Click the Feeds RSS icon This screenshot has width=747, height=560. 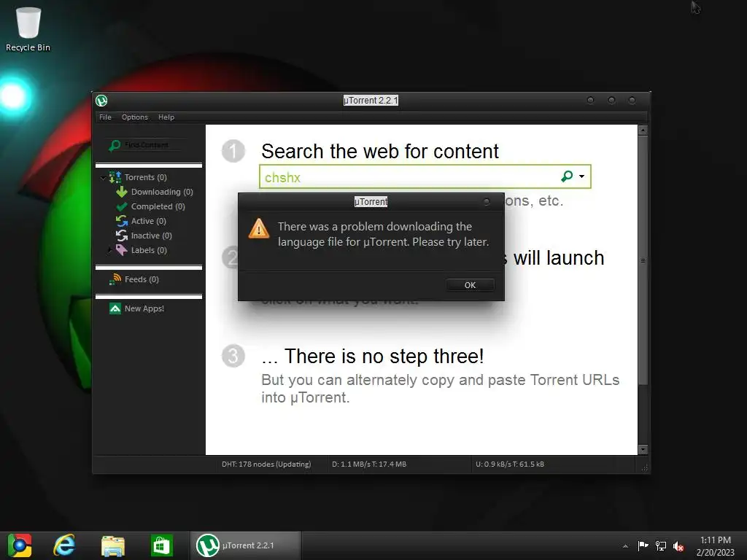pos(115,279)
